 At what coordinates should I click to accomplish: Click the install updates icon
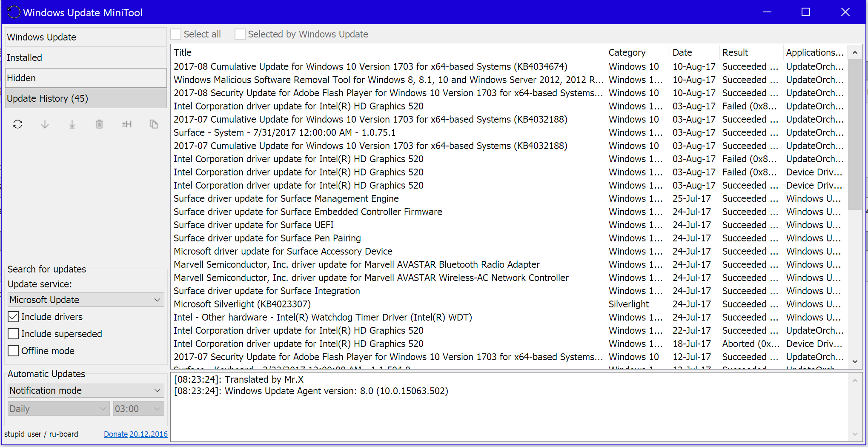(x=72, y=124)
